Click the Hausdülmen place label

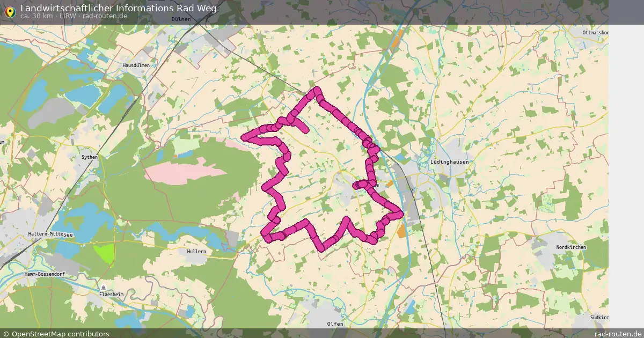coord(136,65)
